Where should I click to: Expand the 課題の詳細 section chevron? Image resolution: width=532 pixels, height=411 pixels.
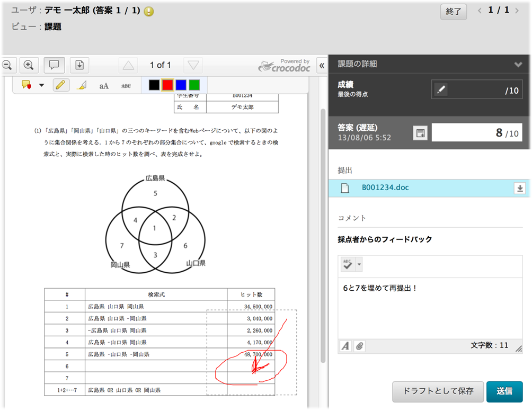click(x=518, y=65)
